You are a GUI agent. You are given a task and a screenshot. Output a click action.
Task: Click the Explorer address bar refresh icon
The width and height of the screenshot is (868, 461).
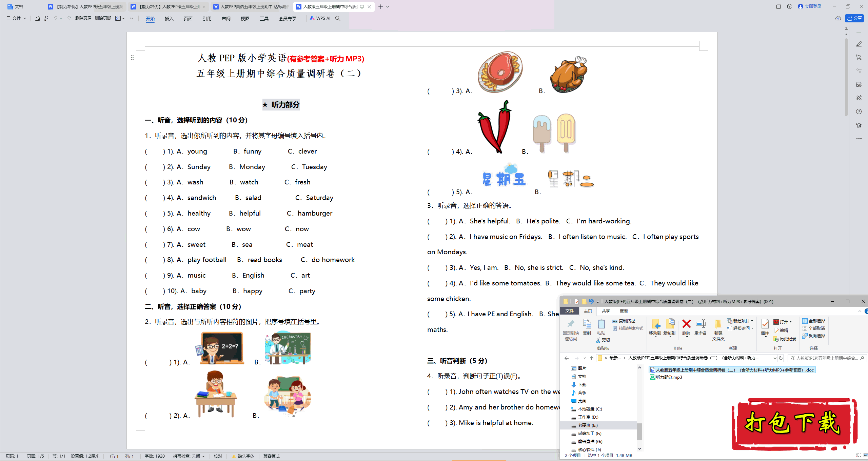click(x=781, y=358)
